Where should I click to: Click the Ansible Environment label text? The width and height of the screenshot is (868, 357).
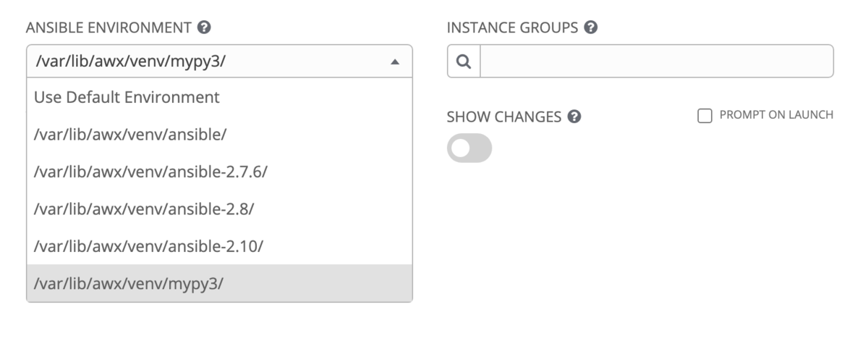pos(109,28)
